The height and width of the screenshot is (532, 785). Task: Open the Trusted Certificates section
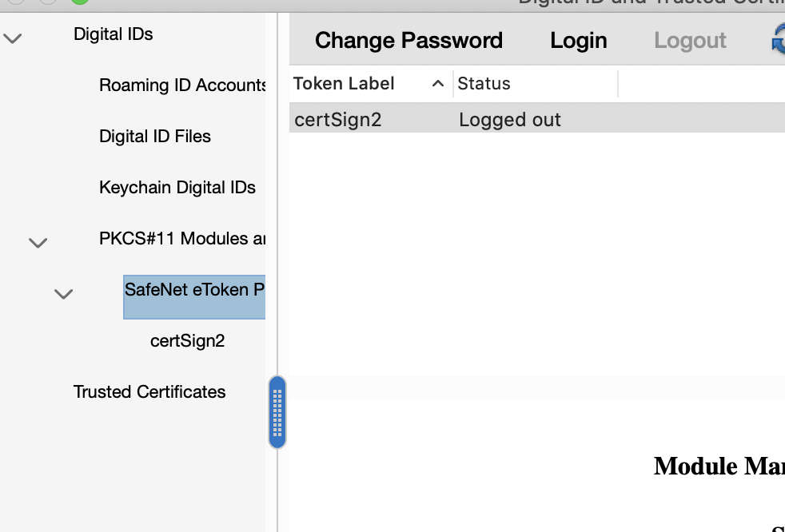coord(149,392)
